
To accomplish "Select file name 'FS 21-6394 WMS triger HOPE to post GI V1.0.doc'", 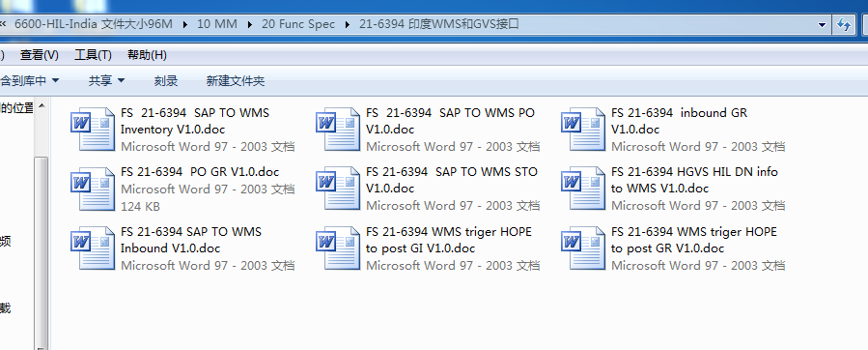I will tap(448, 240).
